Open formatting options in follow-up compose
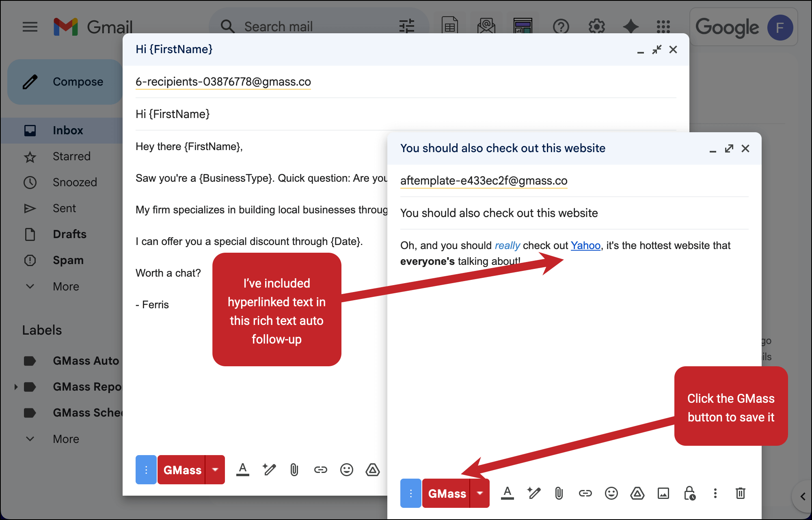Screen dimensions: 812x520 tap(507, 493)
